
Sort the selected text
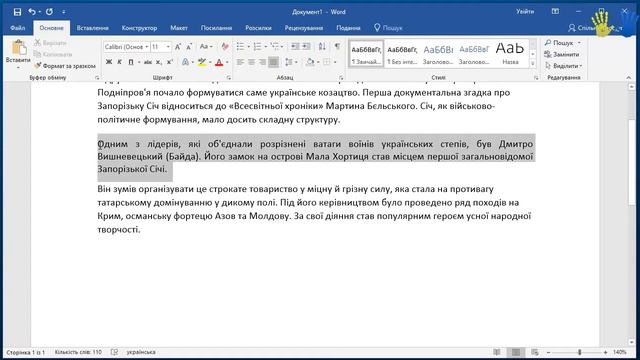click(322, 47)
